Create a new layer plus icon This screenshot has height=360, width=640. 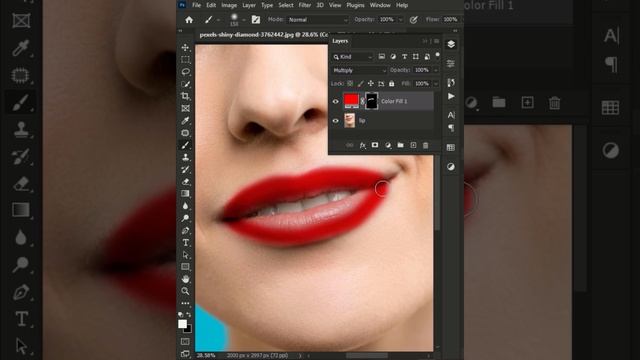click(x=413, y=145)
